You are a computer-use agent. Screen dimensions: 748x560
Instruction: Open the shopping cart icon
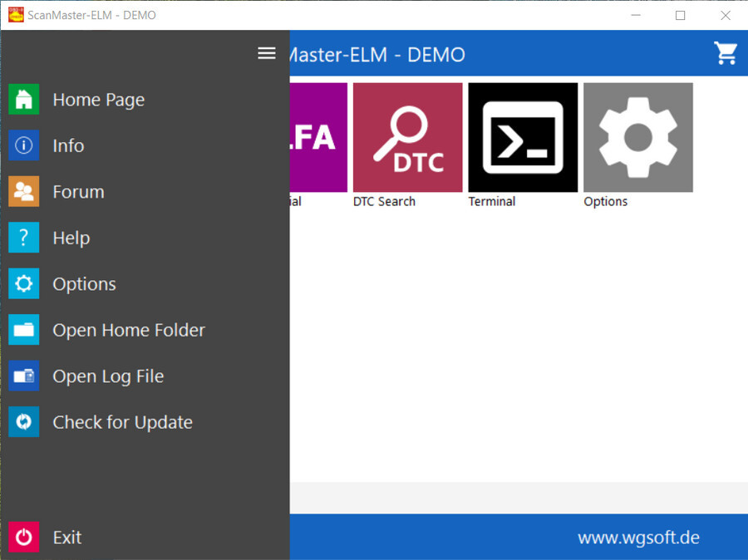[x=726, y=53]
